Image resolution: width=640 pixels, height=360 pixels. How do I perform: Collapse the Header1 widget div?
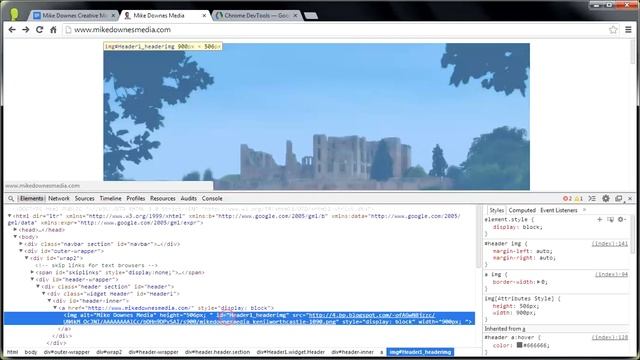44,293
